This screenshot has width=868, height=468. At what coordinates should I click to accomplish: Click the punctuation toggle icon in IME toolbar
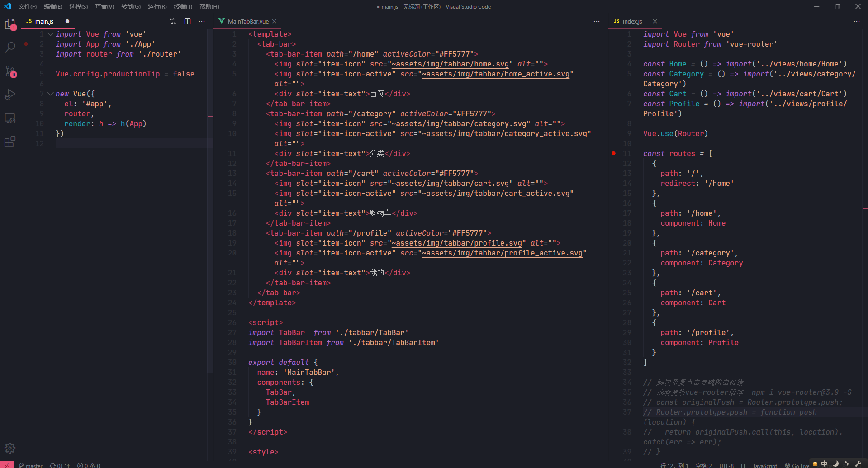[847, 463]
